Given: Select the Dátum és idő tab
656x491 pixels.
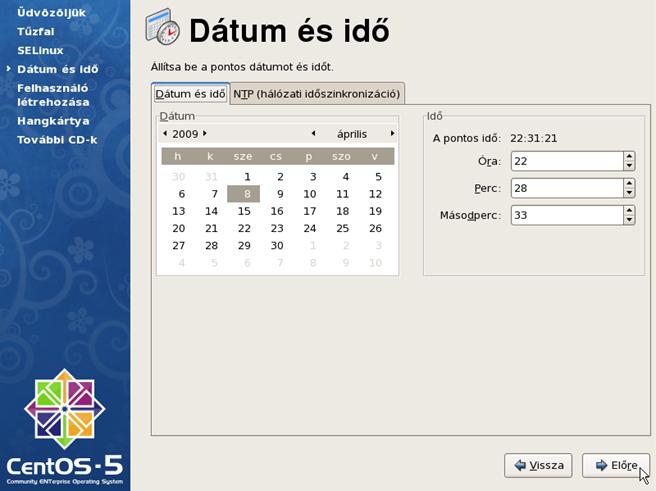Looking at the screenshot, I should point(190,94).
